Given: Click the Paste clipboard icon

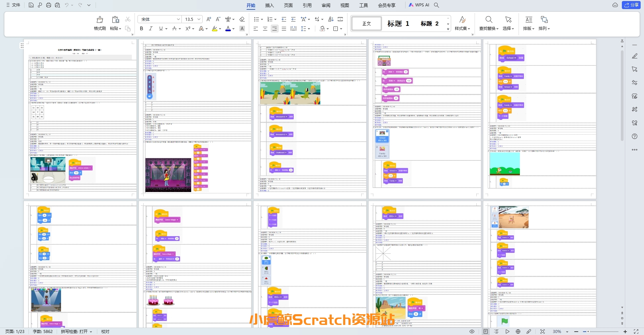Looking at the screenshot, I should coord(115,19).
